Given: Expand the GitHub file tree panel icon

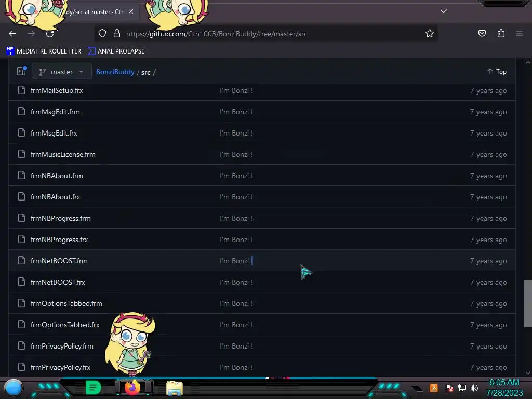Looking at the screenshot, I should 22,71.
